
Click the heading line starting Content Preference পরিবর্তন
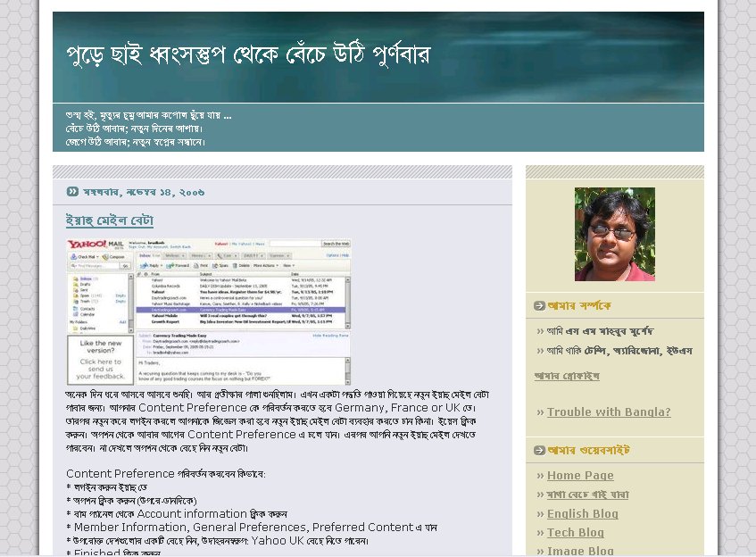[165, 474]
